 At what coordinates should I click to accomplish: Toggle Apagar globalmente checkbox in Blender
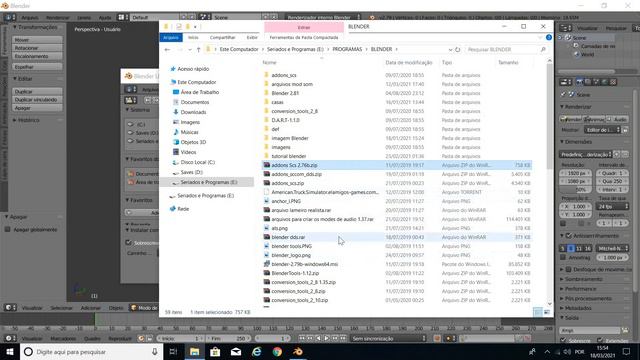[7, 229]
